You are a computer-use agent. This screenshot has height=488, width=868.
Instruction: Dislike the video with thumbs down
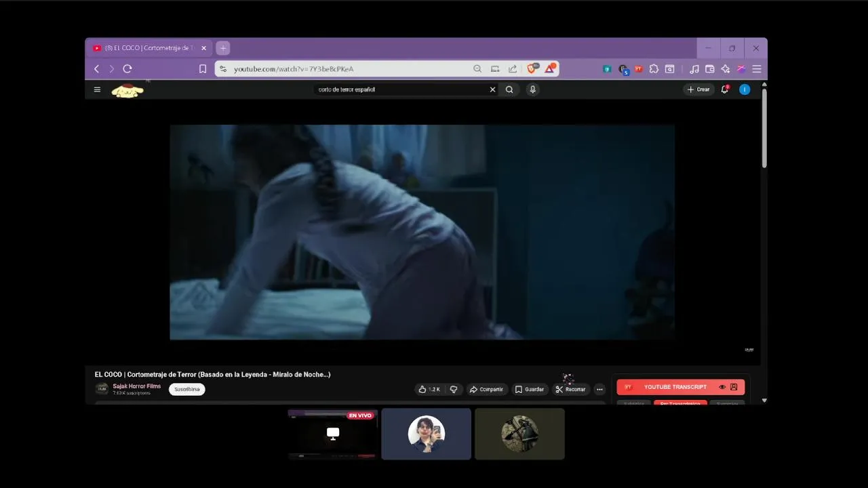click(x=454, y=389)
